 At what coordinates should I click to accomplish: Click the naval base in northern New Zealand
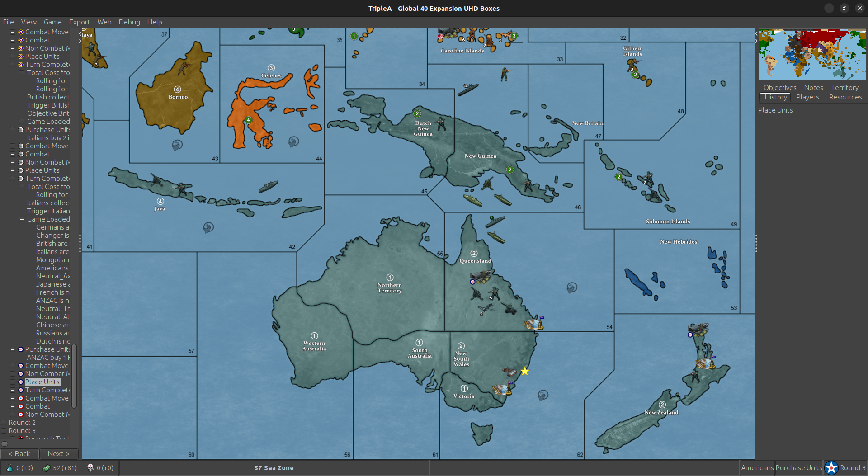[705, 363]
